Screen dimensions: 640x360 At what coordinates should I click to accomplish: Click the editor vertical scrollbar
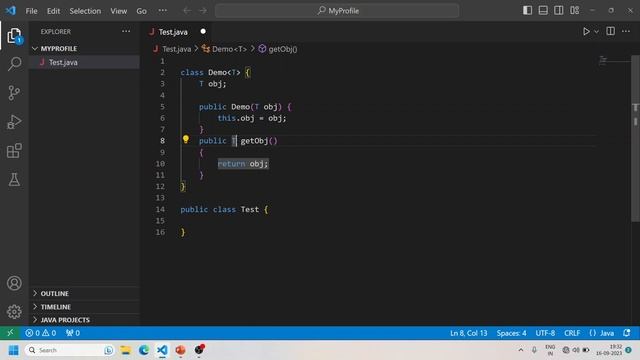point(635,139)
